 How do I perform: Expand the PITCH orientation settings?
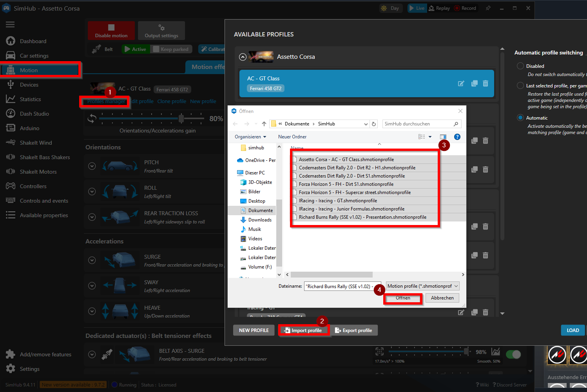coord(92,166)
